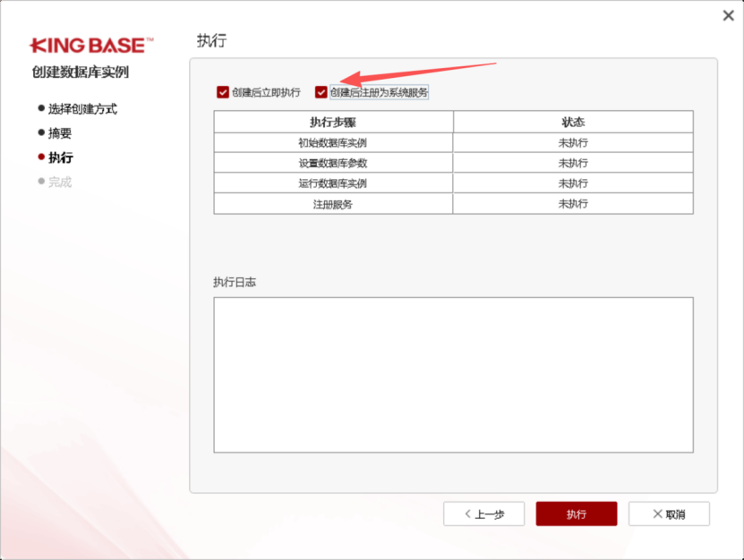
Task: Click the 执行步骤 column header
Action: point(333,122)
